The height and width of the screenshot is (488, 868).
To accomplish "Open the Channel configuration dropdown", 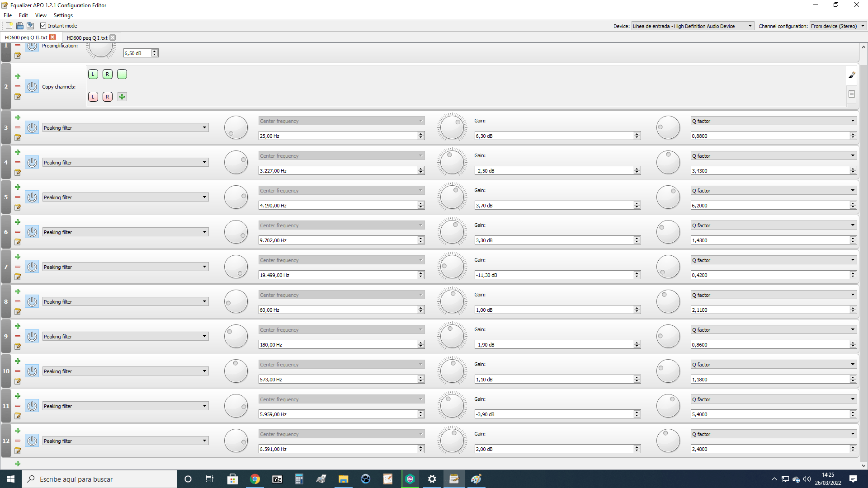I will [x=838, y=26].
